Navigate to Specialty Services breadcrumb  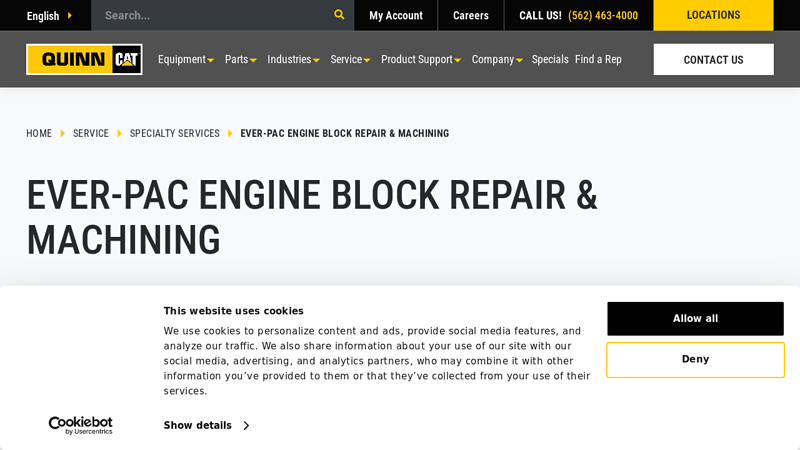(x=174, y=133)
